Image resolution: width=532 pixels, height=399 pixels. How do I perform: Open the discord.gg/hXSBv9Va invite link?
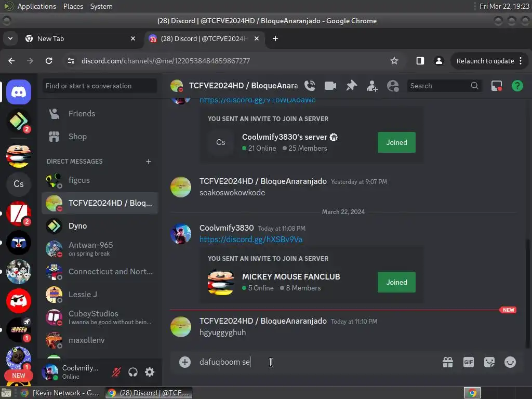point(251,240)
